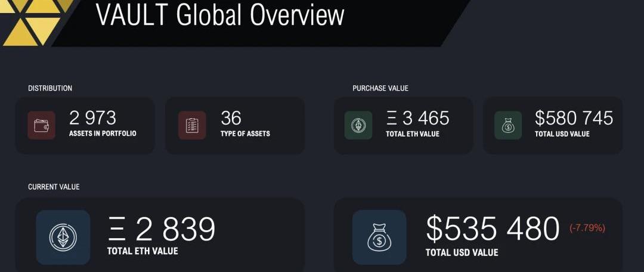Click the red -7.79% change indicator
The image size is (644, 272).
[587, 228]
